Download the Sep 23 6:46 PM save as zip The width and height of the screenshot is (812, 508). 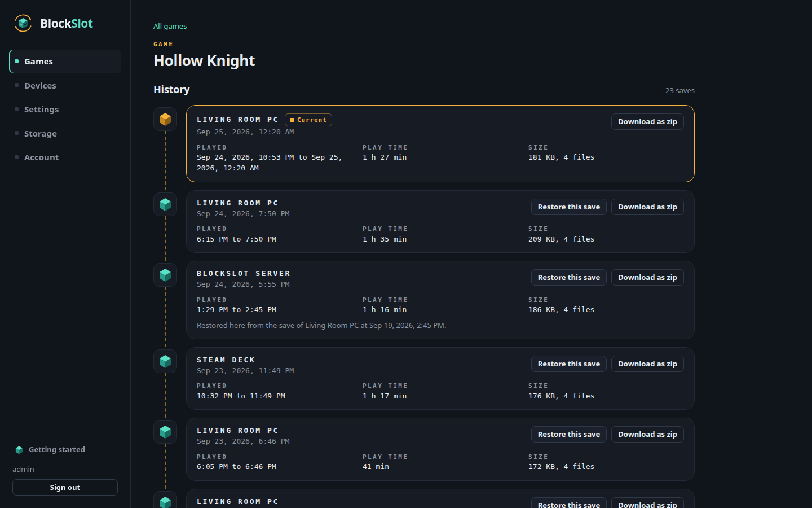pyautogui.click(x=647, y=435)
